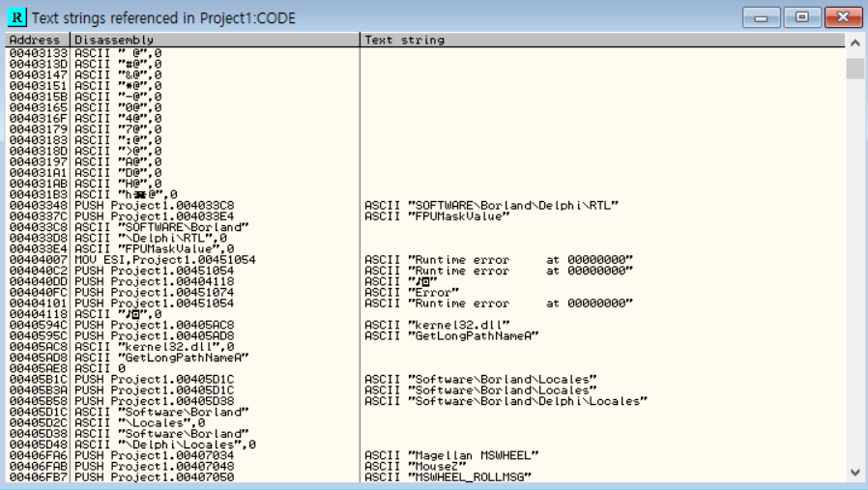This screenshot has height=490, width=868.
Task: Select row at address 00404101
Action: (x=425, y=303)
